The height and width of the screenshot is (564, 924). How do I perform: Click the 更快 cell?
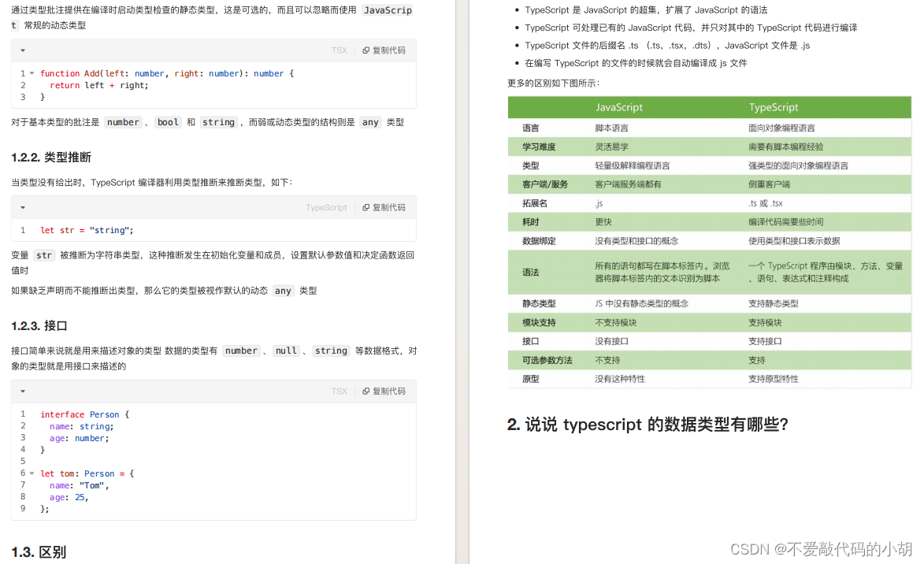tap(603, 222)
